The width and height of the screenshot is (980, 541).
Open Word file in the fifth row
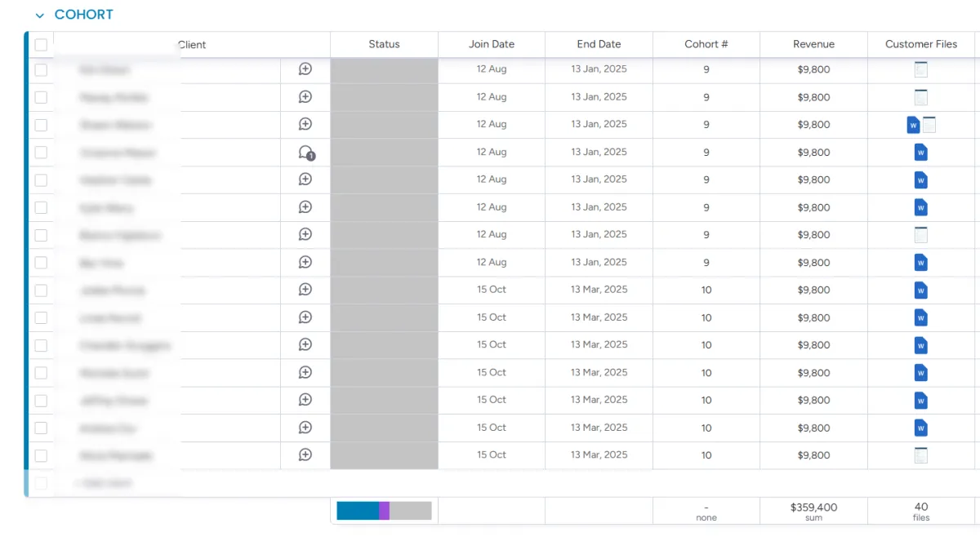921,180
